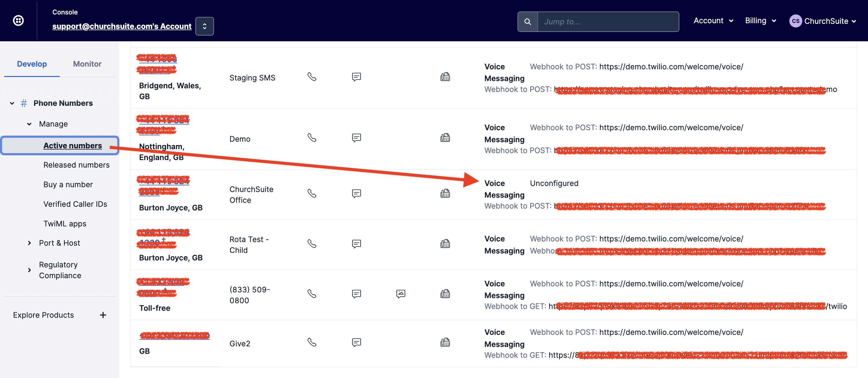Open TwiML apps page
This screenshot has height=378, width=868.
point(65,224)
